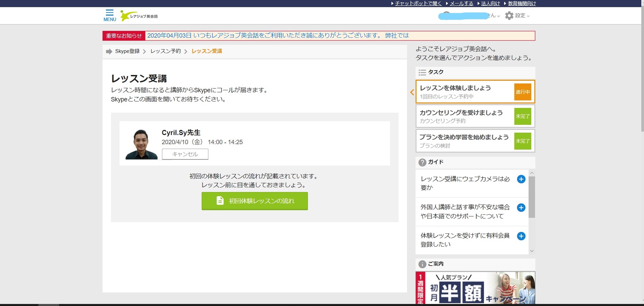Expand the 外国人講師 guide plus icon
The width and height of the screenshot is (644, 306).
point(521,208)
